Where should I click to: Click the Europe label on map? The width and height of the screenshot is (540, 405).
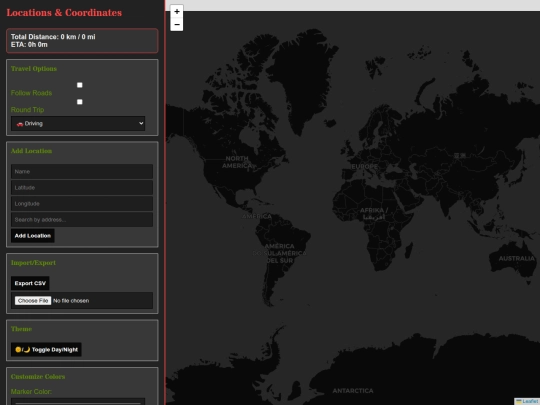(x=365, y=166)
